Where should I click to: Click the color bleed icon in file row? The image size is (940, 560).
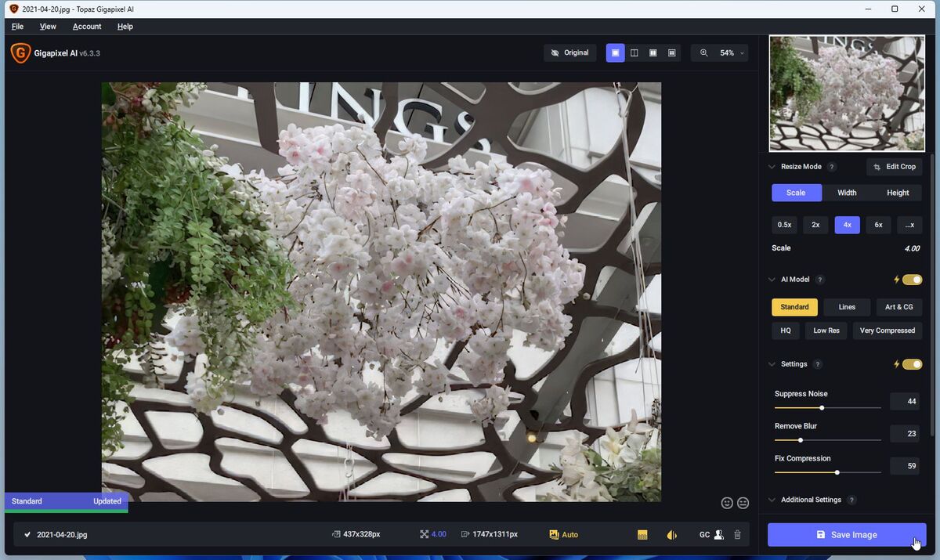point(671,535)
